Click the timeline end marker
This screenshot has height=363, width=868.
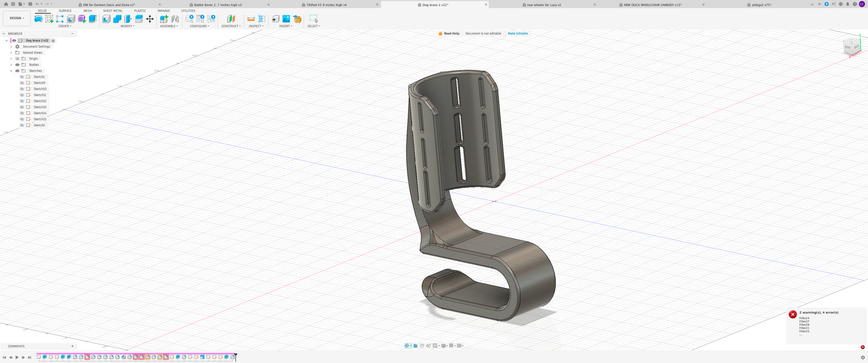(235, 356)
